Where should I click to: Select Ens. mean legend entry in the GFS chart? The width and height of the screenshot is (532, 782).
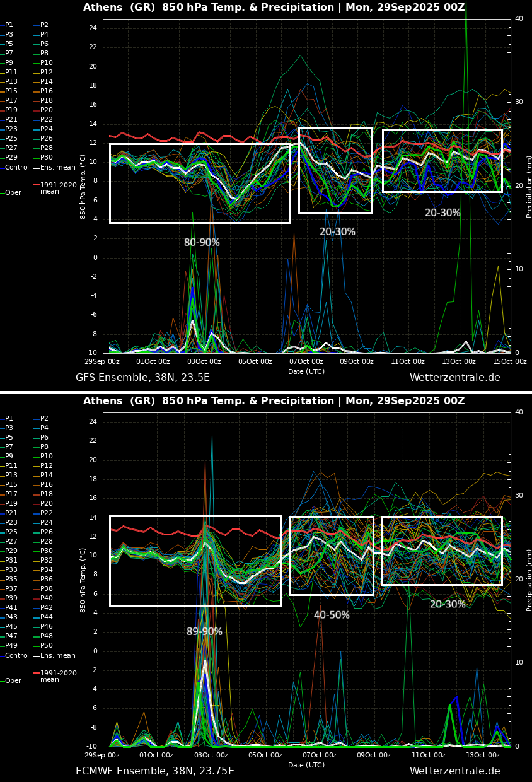[57, 168]
